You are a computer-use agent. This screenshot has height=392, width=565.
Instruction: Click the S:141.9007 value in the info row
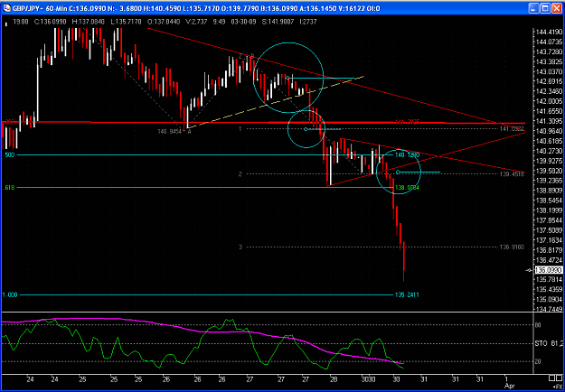[x=278, y=22]
